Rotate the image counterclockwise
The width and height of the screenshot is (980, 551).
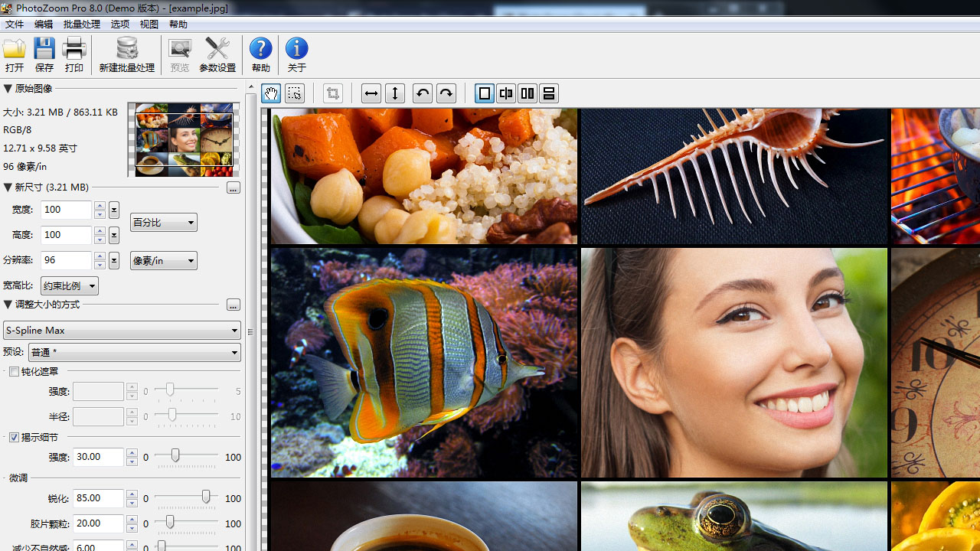pos(422,93)
